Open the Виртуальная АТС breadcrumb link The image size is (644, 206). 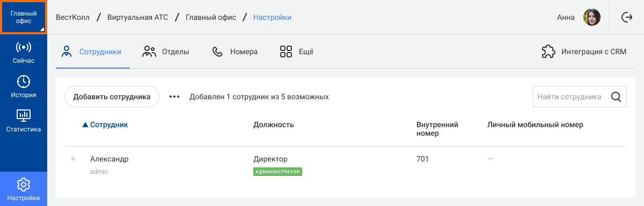(x=138, y=17)
